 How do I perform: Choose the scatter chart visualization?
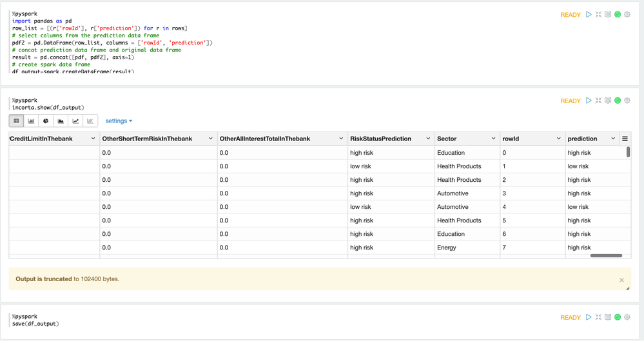coord(90,121)
